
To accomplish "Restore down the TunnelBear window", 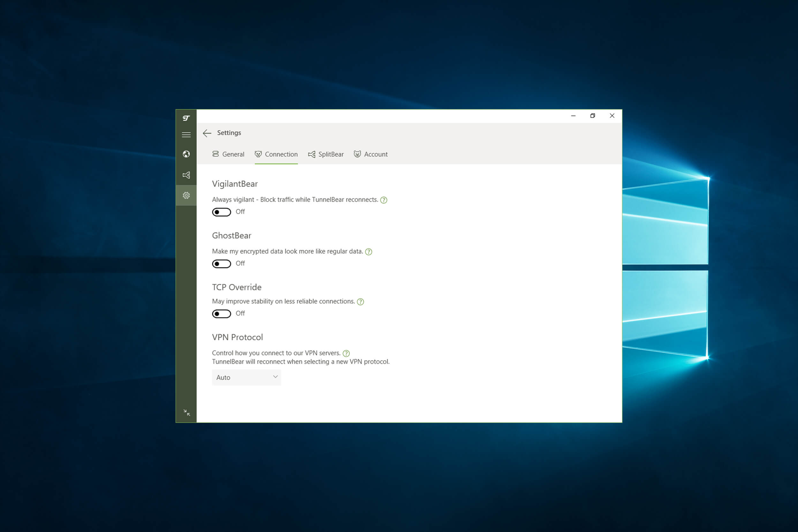I will [593, 116].
